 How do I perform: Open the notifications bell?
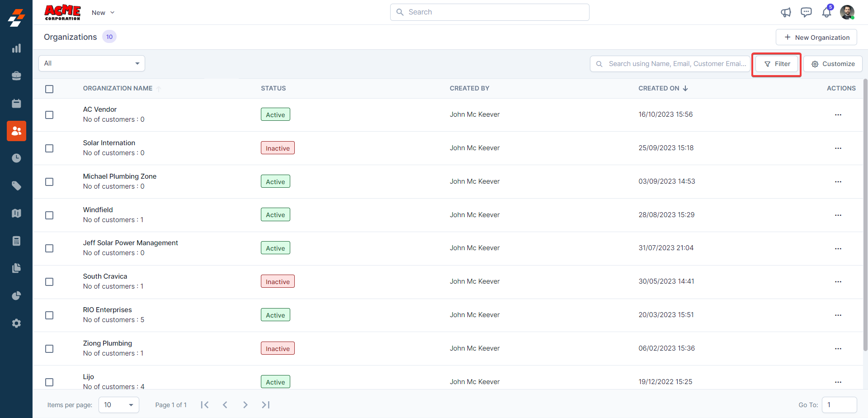[826, 12]
